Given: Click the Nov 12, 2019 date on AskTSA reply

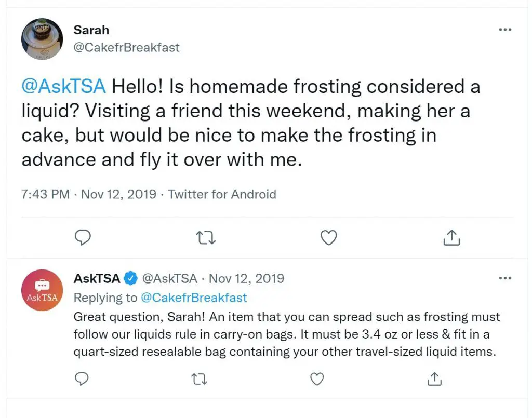Looking at the screenshot, I should point(246,278).
